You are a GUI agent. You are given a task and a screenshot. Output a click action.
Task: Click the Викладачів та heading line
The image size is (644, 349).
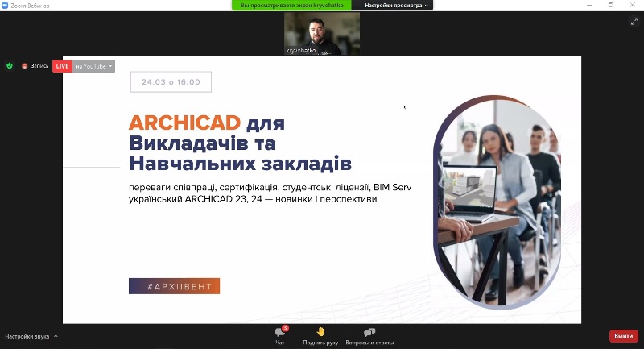(202, 143)
